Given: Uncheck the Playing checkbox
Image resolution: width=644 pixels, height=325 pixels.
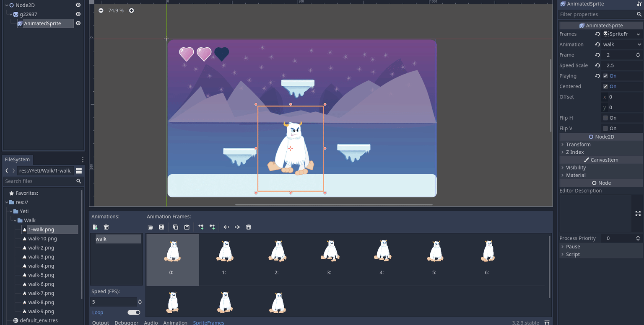Looking at the screenshot, I should (605, 76).
